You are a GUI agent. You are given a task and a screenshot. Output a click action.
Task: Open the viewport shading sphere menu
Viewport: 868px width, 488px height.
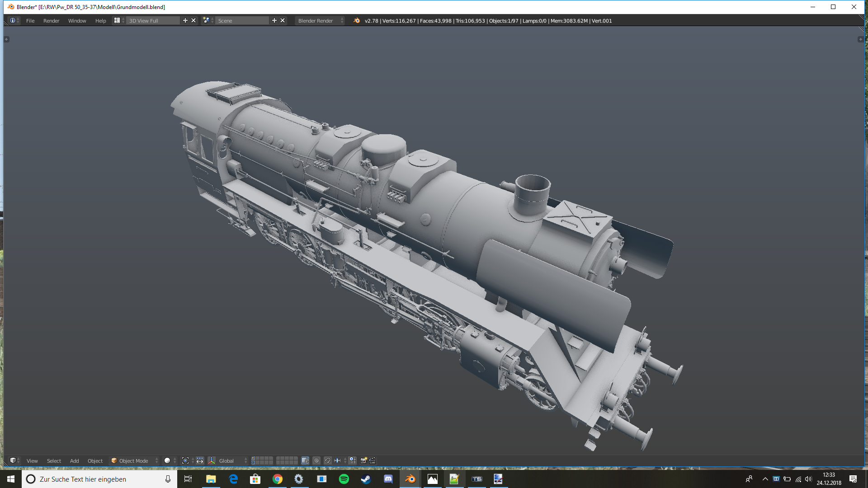[168, 460]
